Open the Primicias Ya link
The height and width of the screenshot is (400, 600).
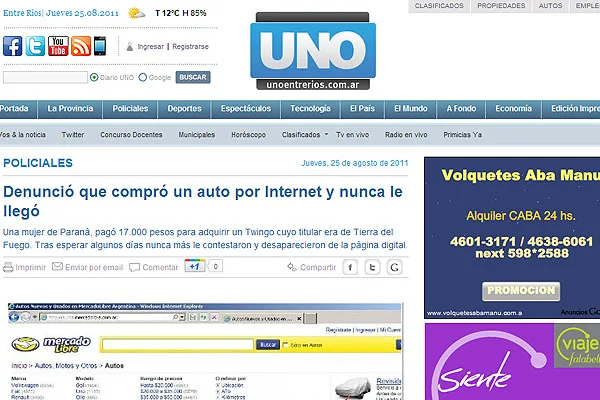point(462,135)
